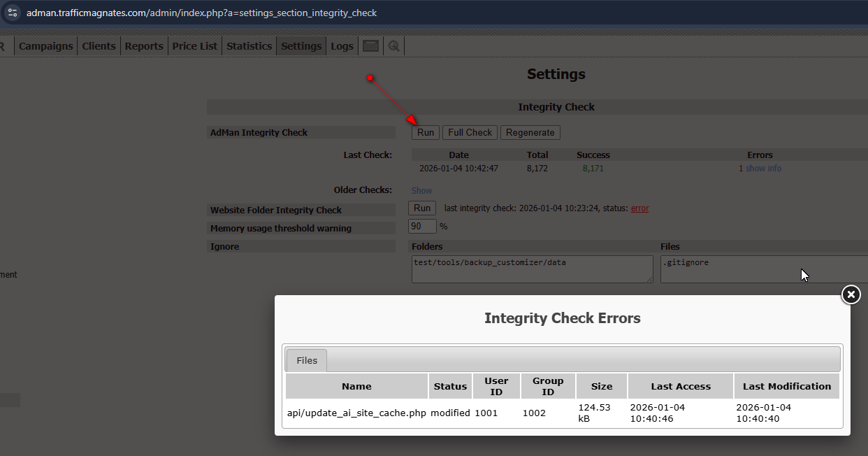The width and height of the screenshot is (868, 456).
Task: Open the Campaigns menu
Action: click(45, 46)
